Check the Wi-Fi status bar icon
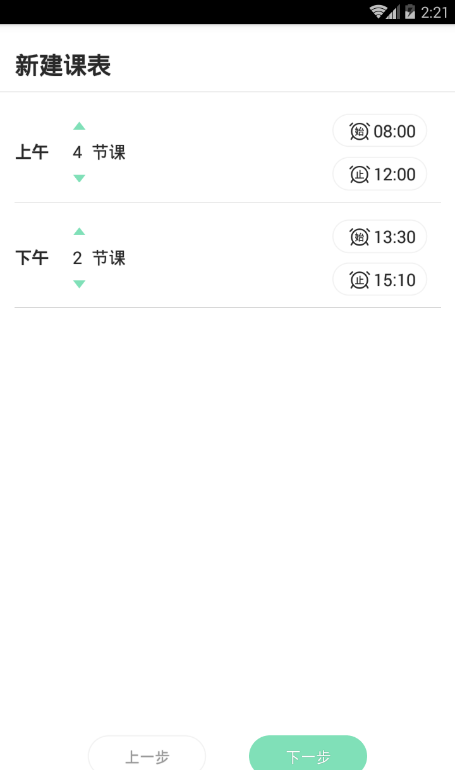The width and height of the screenshot is (455, 770). tap(377, 12)
